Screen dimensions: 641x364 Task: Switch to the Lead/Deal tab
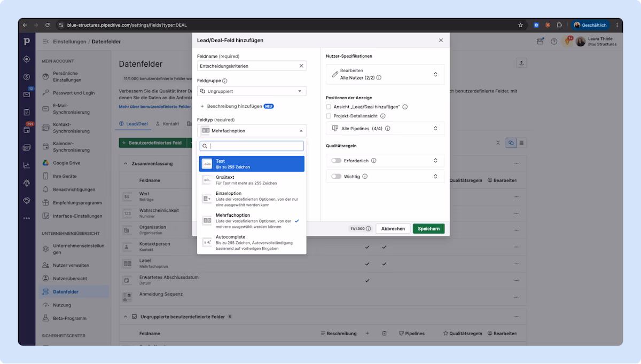coord(133,124)
